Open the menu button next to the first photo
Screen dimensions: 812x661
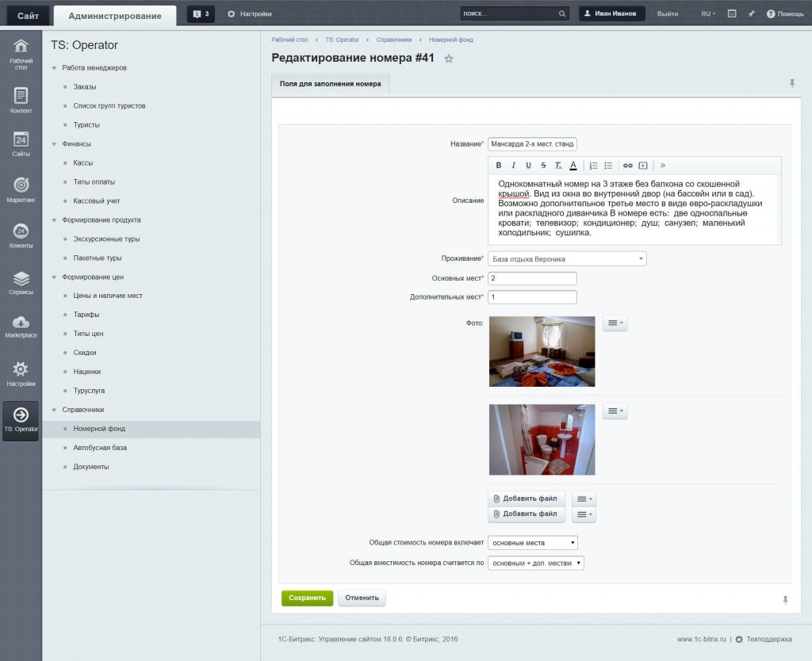point(615,323)
